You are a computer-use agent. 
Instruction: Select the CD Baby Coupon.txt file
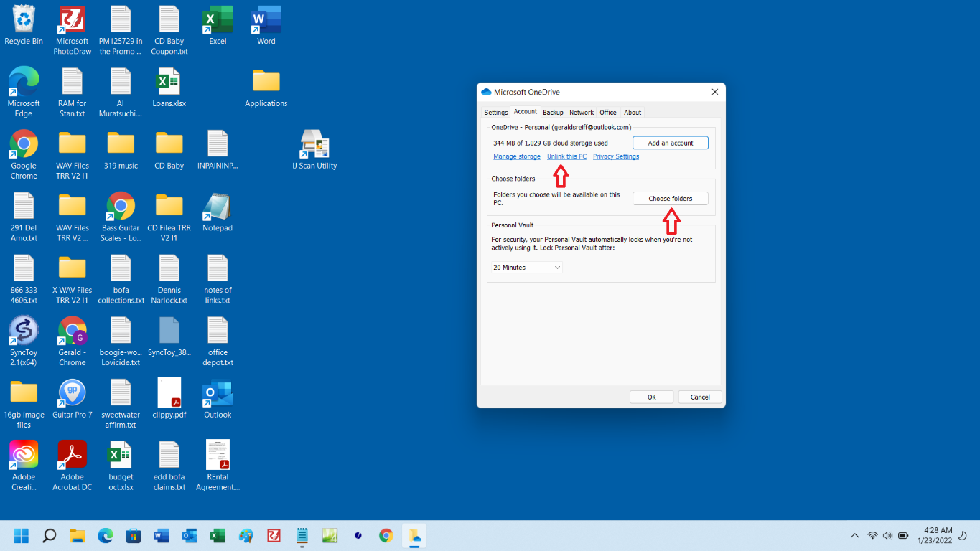tap(169, 31)
